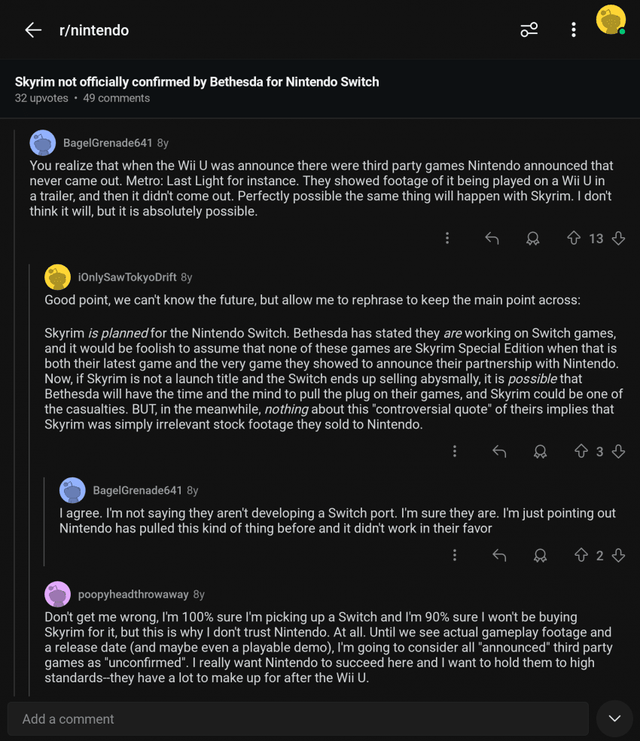Give award to BagelGrenade641's first comment
The height and width of the screenshot is (741, 640).
[534, 238]
